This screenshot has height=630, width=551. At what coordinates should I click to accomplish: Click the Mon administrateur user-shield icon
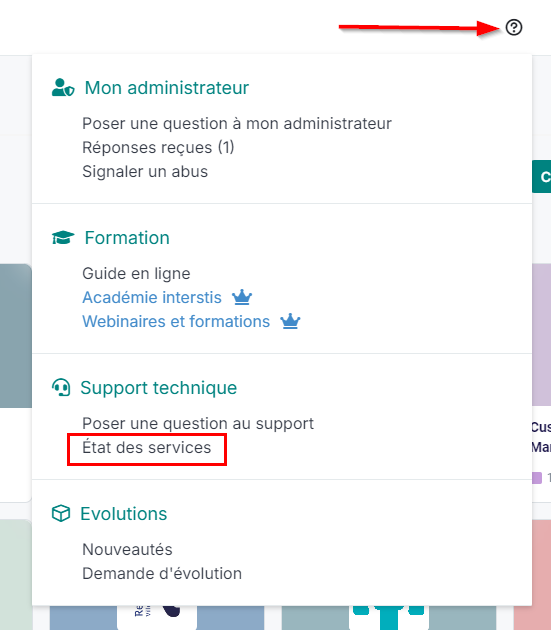click(x=63, y=88)
